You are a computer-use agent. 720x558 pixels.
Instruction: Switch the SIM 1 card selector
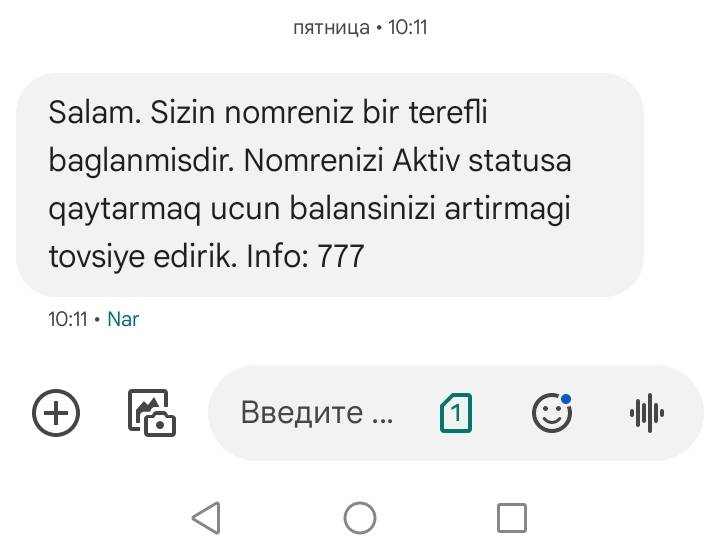(x=456, y=413)
